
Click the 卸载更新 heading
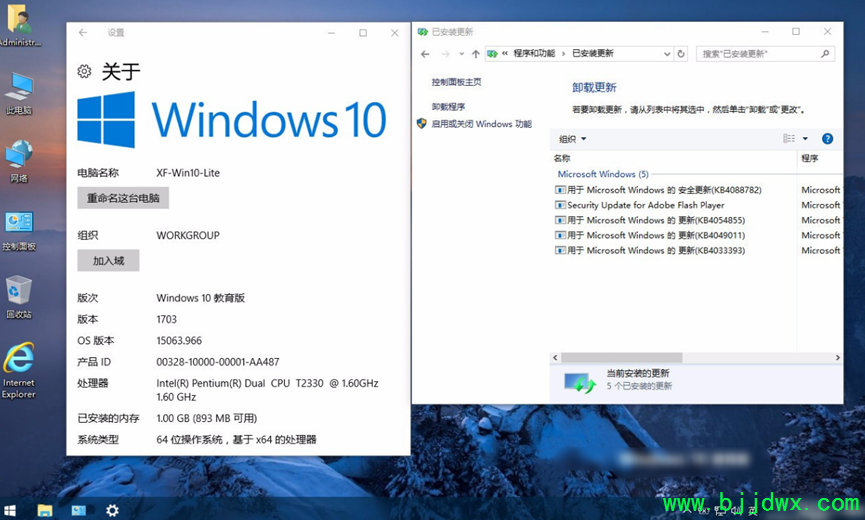pos(594,87)
